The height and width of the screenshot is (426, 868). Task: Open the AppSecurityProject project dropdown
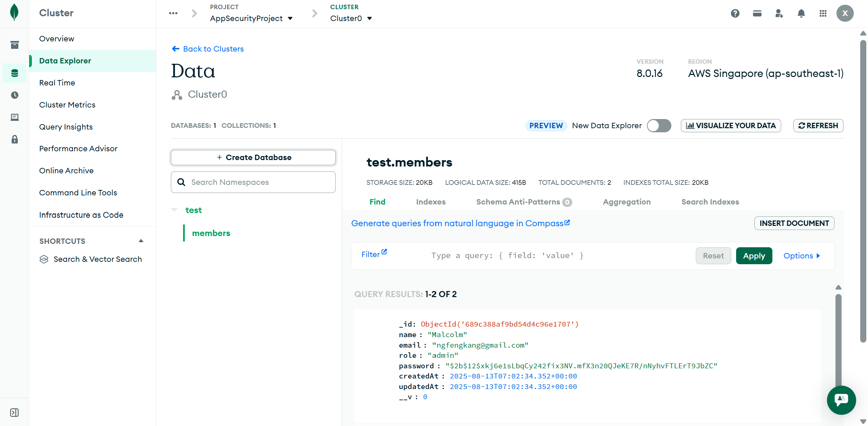pyautogui.click(x=251, y=18)
